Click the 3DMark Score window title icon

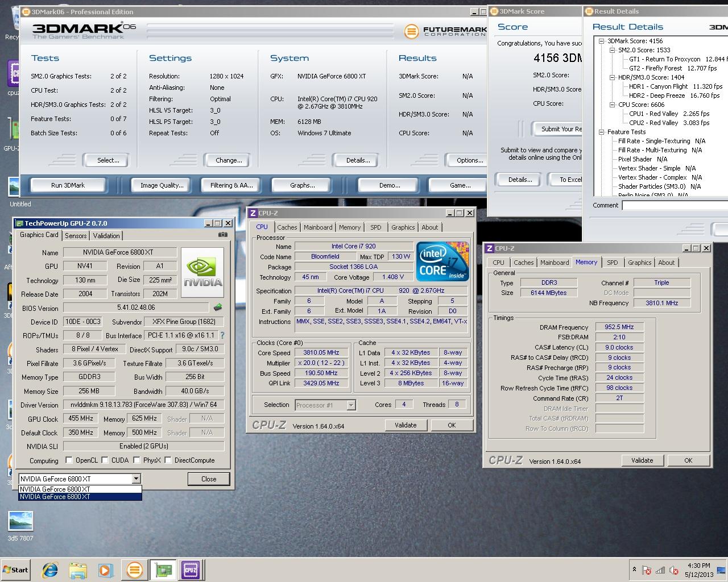494,11
